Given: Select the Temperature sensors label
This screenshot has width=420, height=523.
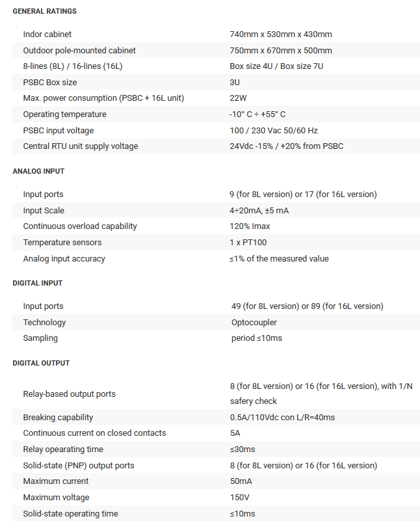Looking at the screenshot, I should 62,243.
